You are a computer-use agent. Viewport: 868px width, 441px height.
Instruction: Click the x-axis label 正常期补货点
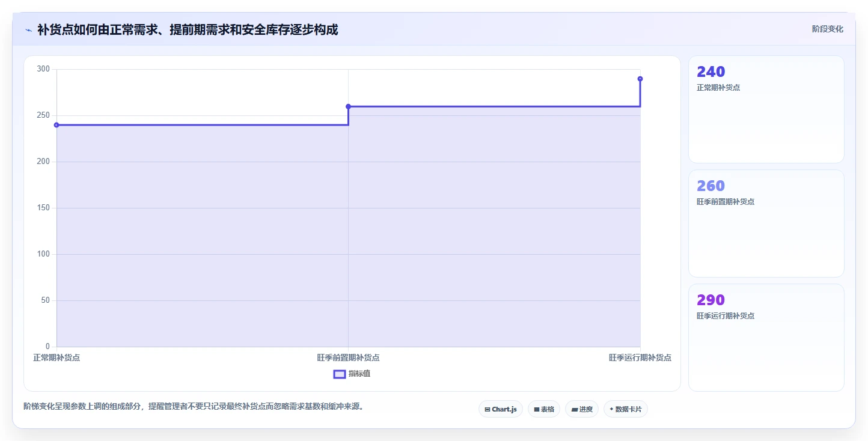57,357
